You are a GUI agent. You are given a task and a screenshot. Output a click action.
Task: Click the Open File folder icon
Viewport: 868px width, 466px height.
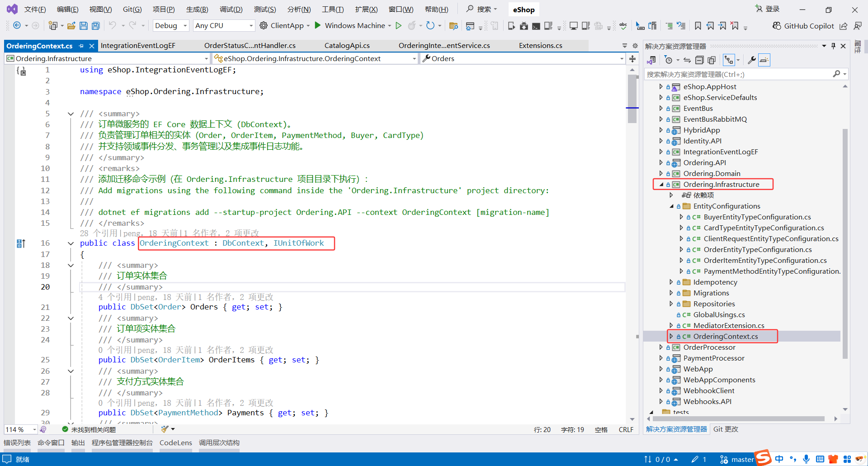tap(71, 26)
